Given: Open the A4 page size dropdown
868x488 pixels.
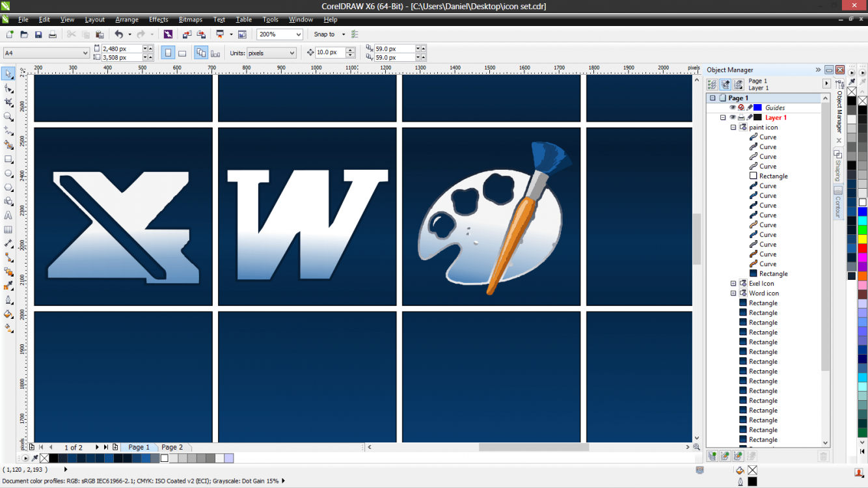Looking at the screenshot, I should tap(85, 53).
